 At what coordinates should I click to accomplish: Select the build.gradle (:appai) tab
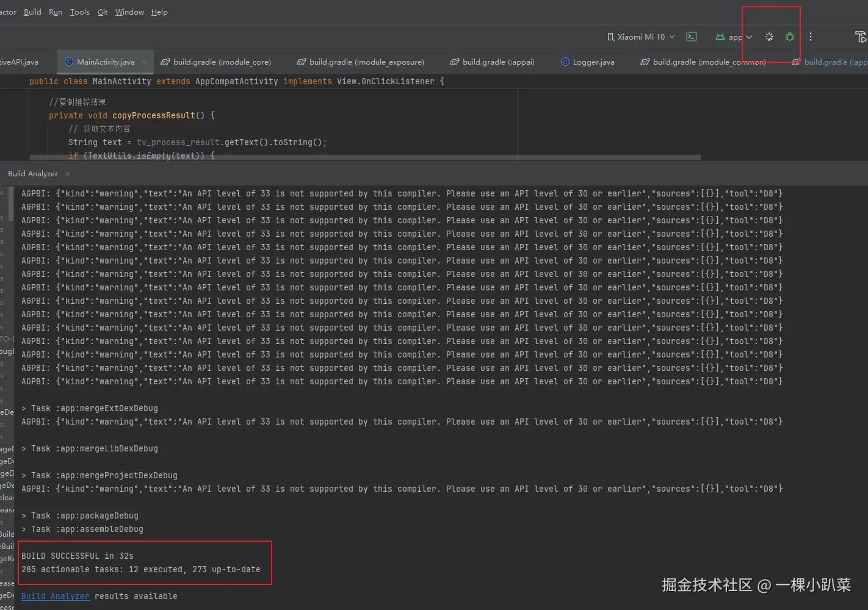coord(497,62)
